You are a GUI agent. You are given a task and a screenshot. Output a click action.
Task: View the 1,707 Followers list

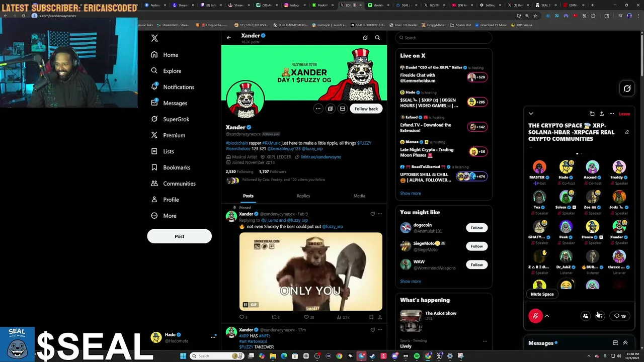pyautogui.click(x=272, y=171)
